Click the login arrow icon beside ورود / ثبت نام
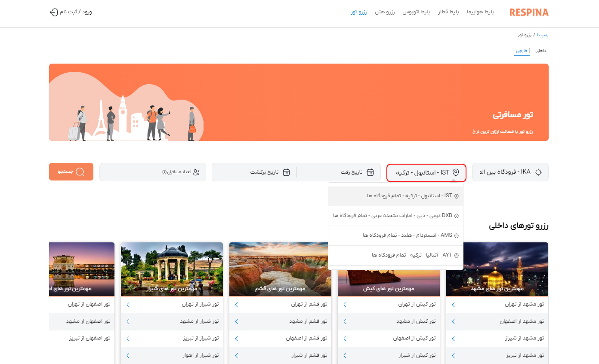The width and height of the screenshot is (599, 364). (52, 12)
